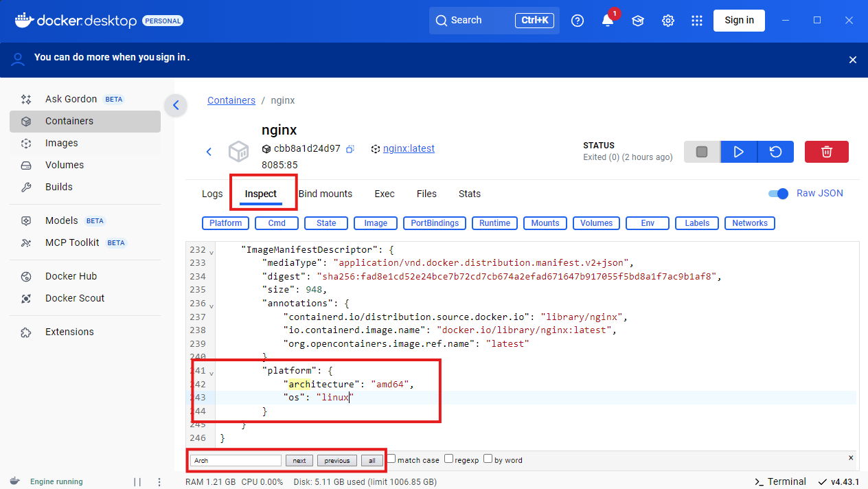Screen dimensions: 868x489
Task: Start the nginx container
Action: click(739, 152)
